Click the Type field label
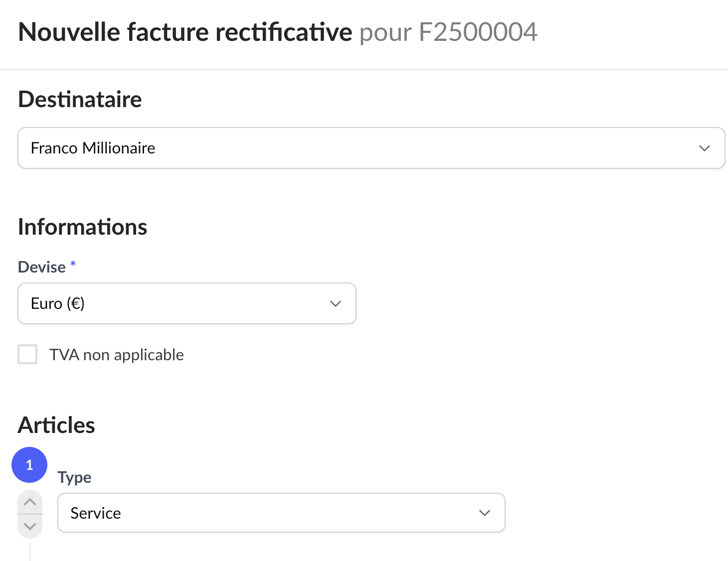Image resolution: width=728 pixels, height=561 pixels. (74, 477)
